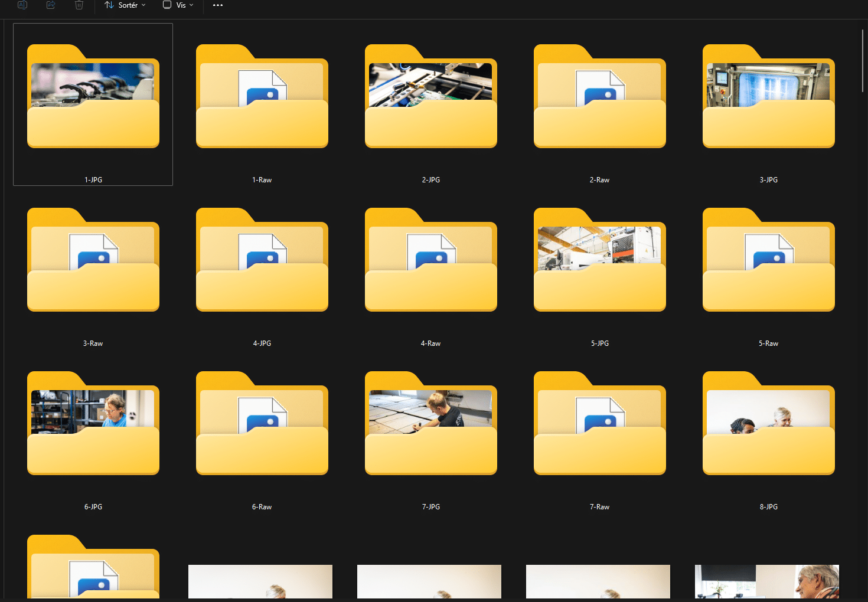Click the Rename icon in the toolbar
Viewport: 868px width, 602px height.
point(22,5)
